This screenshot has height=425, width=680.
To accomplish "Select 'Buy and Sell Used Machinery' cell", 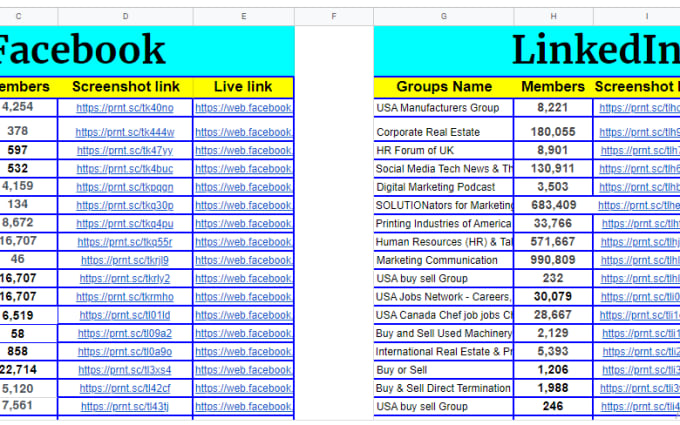I will [444, 333].
